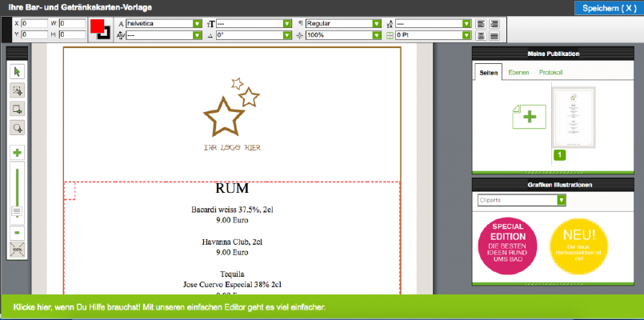Reset zoom to 100% with fit icon

tap(17, 250)
